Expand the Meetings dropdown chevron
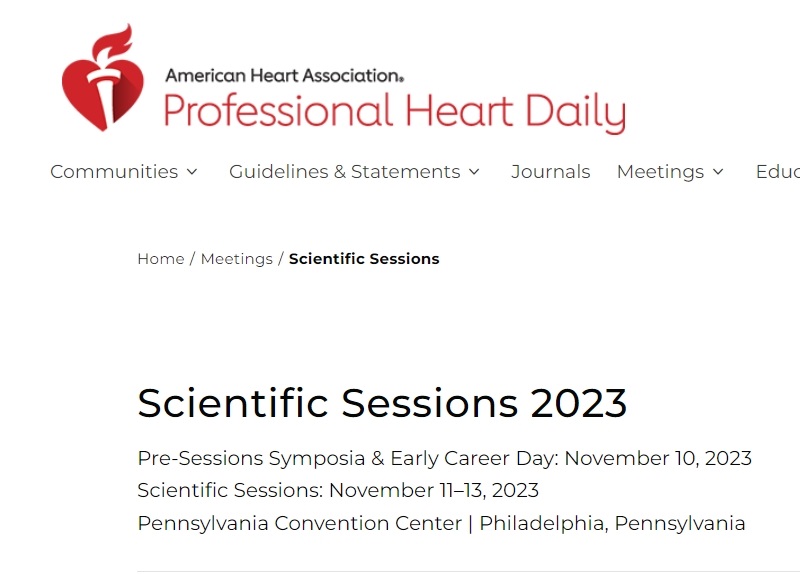 point(718,172)
